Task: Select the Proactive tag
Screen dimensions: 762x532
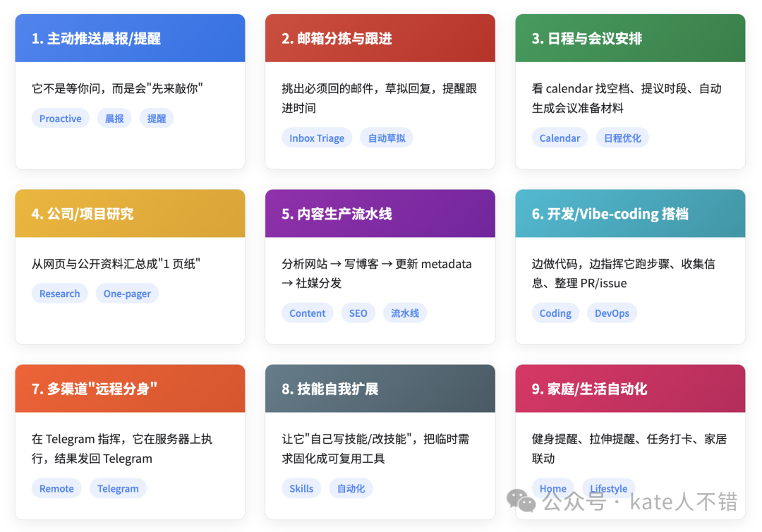Action: [60, 119]
